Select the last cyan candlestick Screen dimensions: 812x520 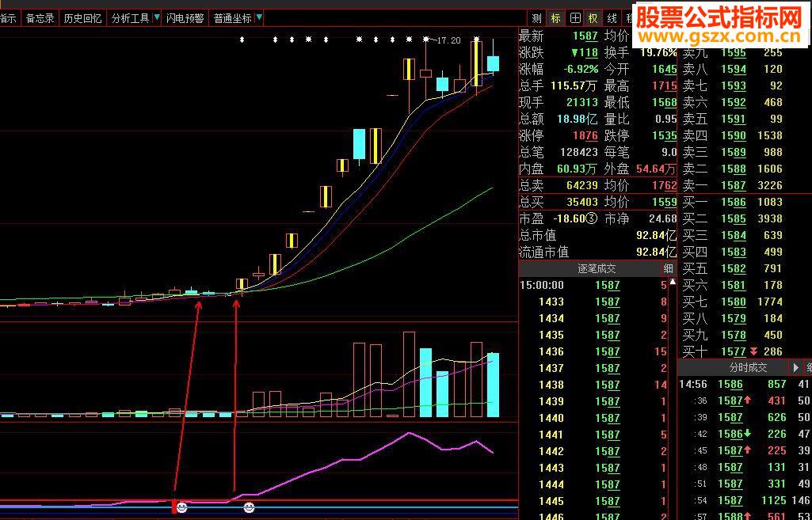tap(493, 63)
